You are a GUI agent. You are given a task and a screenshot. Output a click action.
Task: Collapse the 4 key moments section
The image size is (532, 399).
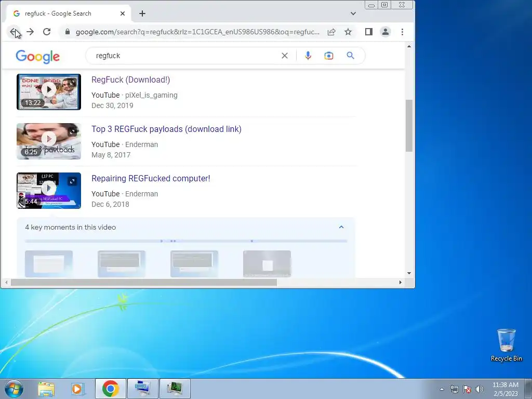coord(341,227)
